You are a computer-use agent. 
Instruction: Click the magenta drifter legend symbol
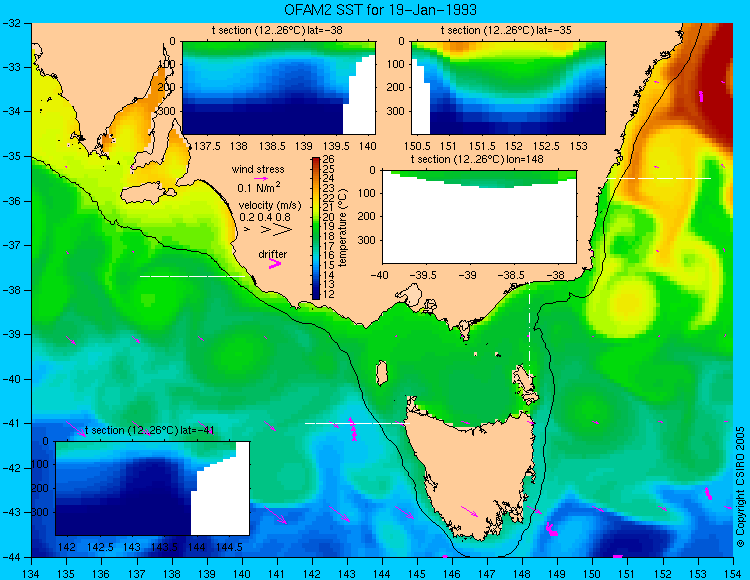pyautogui.click(x=275, y=263)
